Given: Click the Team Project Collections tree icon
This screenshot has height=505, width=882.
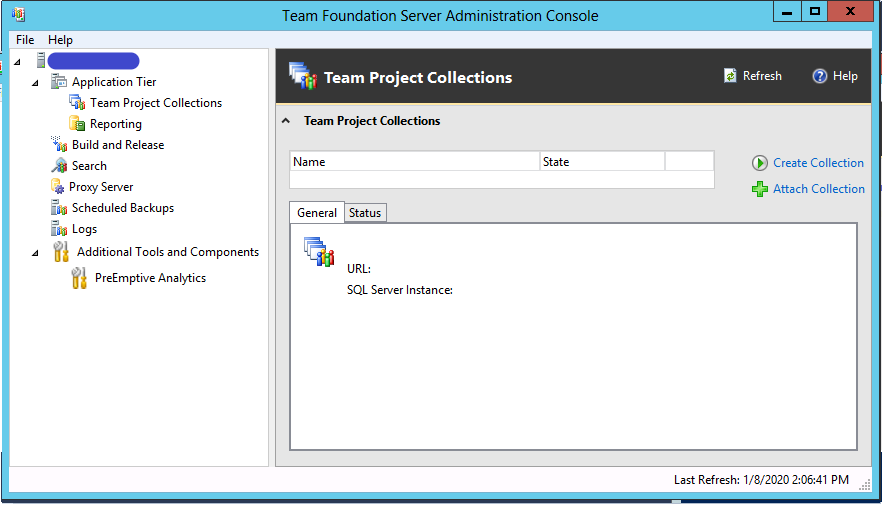Looking at the screenshot, I should 77,102.
